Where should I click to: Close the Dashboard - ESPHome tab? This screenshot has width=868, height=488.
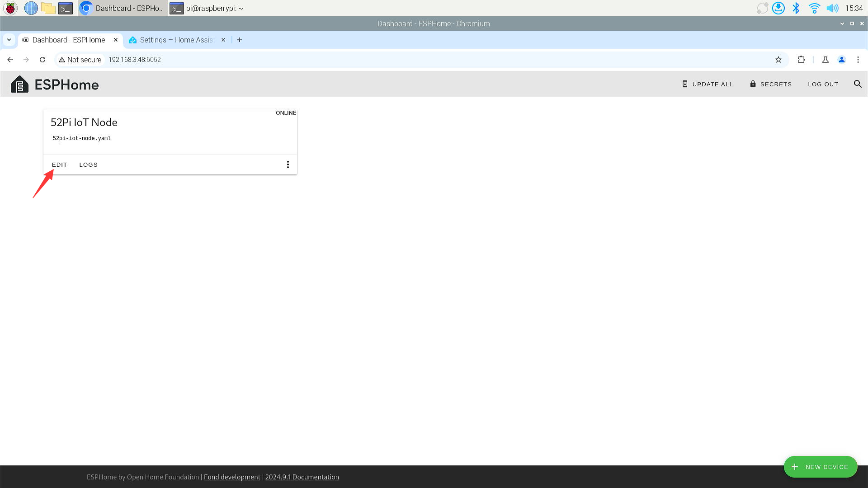coord(116,40)
